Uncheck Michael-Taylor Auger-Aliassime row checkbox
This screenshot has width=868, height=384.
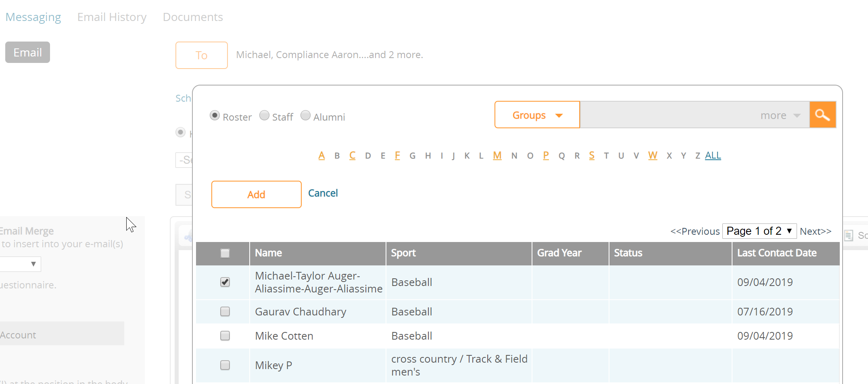(x=225, y=282)
